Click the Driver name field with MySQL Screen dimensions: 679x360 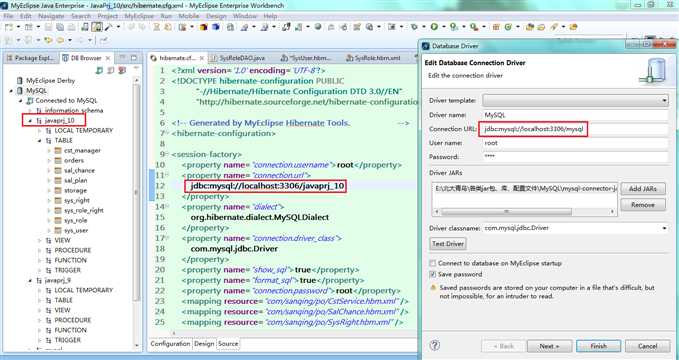(575, 115)
